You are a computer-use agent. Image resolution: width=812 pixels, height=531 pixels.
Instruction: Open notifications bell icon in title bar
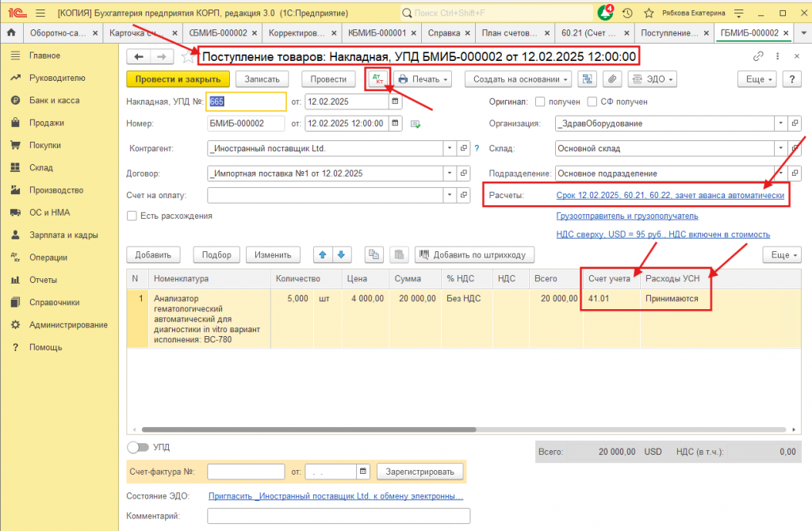(x=605, y=13)
